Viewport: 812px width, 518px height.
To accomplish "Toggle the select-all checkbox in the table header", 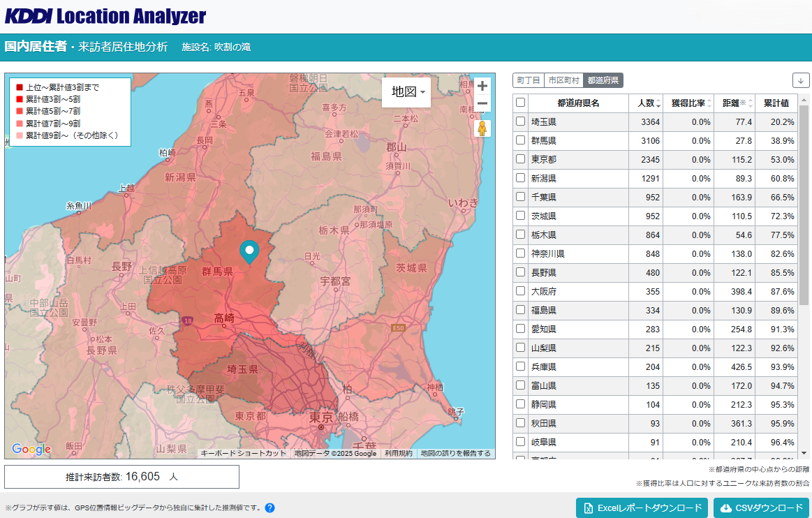I will coord(520,103).
